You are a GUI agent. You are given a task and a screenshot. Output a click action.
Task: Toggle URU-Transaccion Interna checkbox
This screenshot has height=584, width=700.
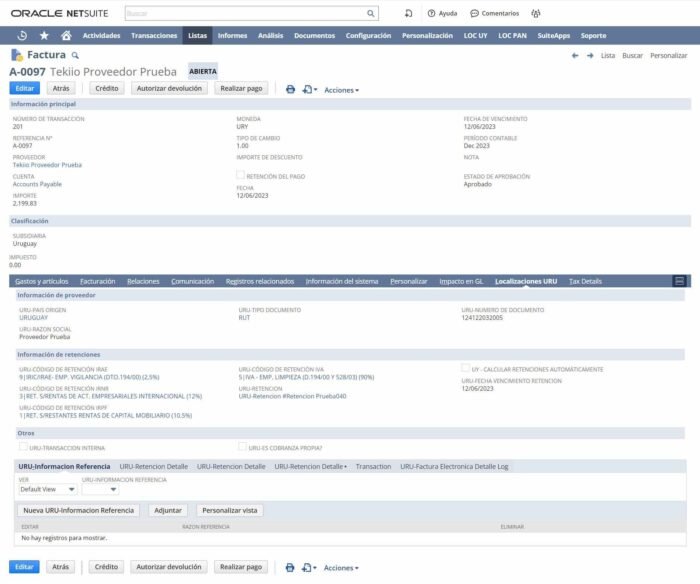(23, 446)
